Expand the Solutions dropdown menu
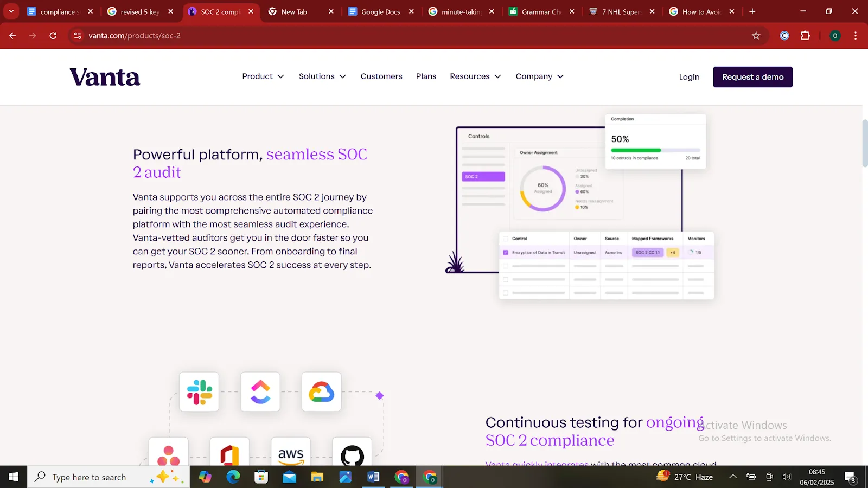Viewport: 868px width, 488px height. coord(322,76)
